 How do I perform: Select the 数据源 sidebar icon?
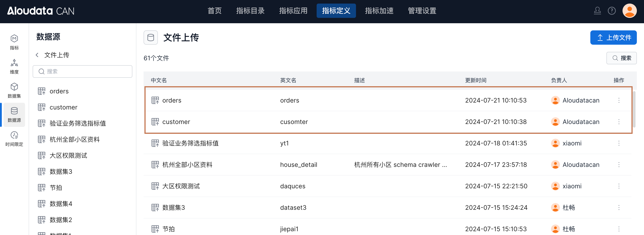[14, 115]
